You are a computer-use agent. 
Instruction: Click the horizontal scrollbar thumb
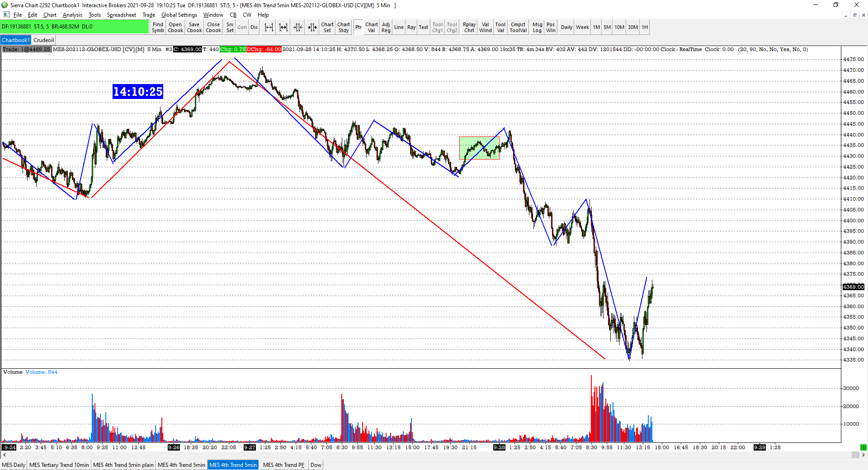click(855, 455)
